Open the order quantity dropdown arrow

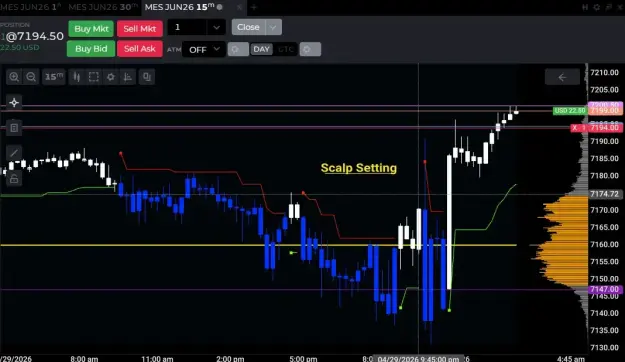216,28
